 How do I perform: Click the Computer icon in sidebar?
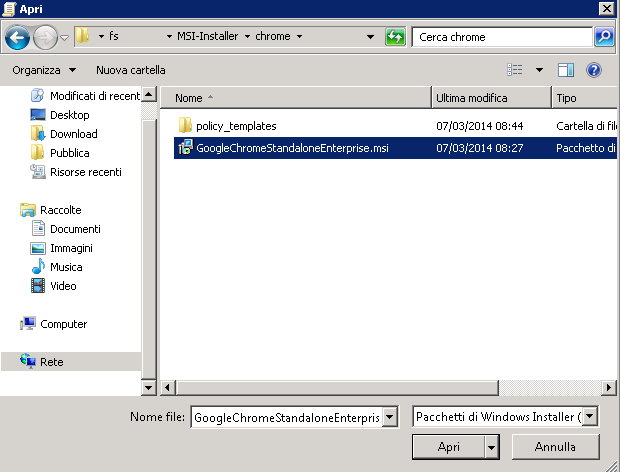pos(28,323)
